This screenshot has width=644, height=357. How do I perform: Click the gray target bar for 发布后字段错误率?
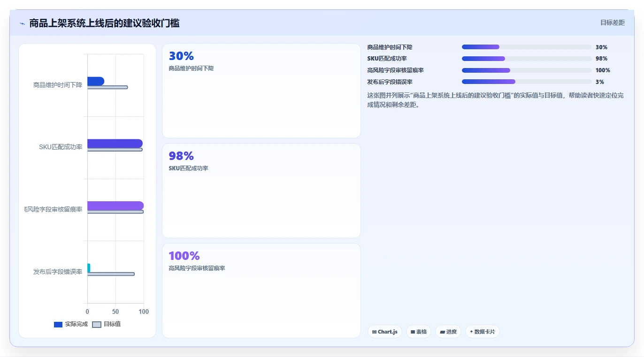click(x=111, y=274)
